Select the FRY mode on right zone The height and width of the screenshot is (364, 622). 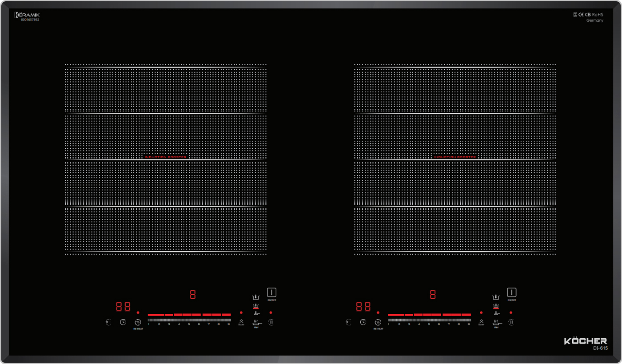tap(496, 322)
